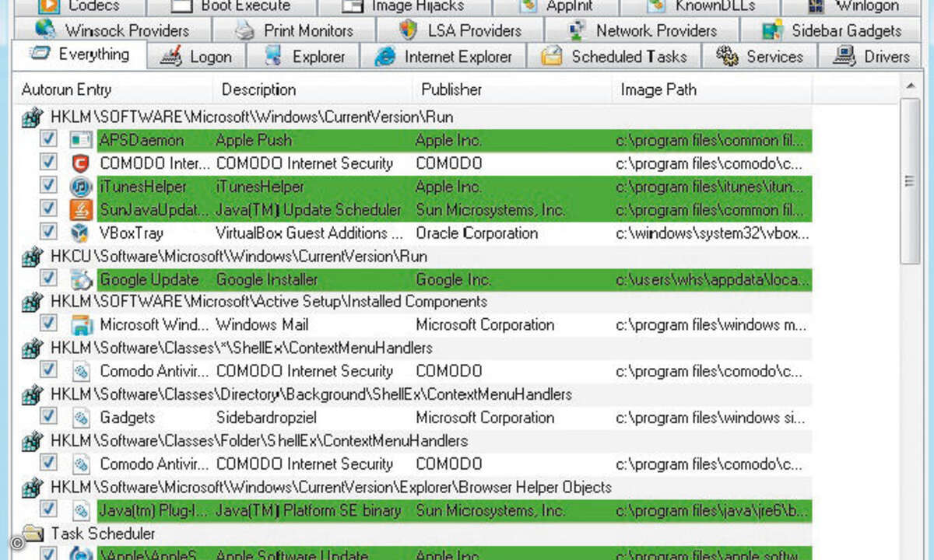The width and height of the screenshot is (934, 560).
Task: Disable the SunJavaUpdate scheduler checkbox
Action: tap(49, 208)
